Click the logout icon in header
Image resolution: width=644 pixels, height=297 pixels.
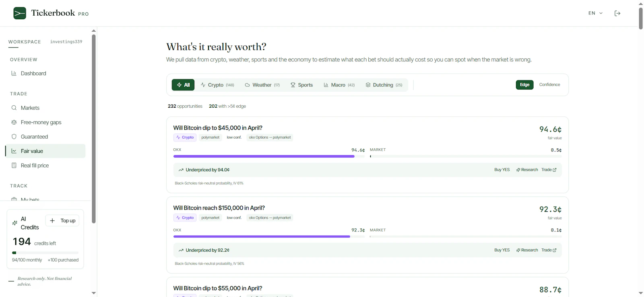click(x=617, y=13)
